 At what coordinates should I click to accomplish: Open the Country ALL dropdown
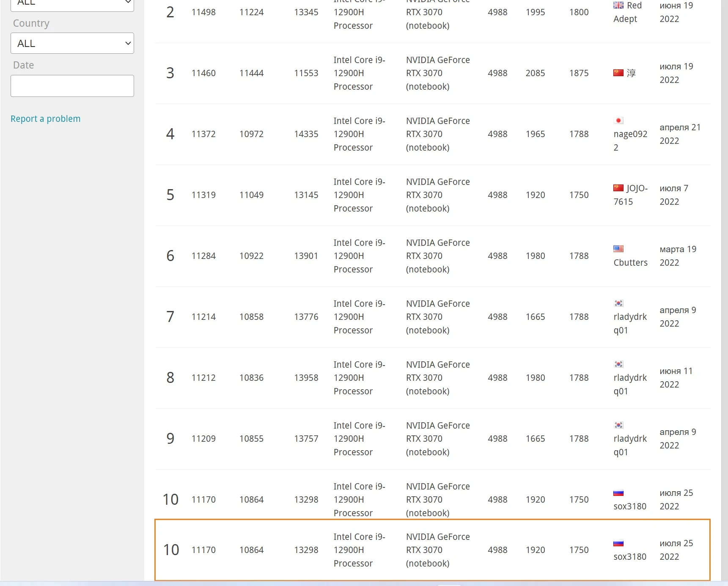click(x=72, y=43)
